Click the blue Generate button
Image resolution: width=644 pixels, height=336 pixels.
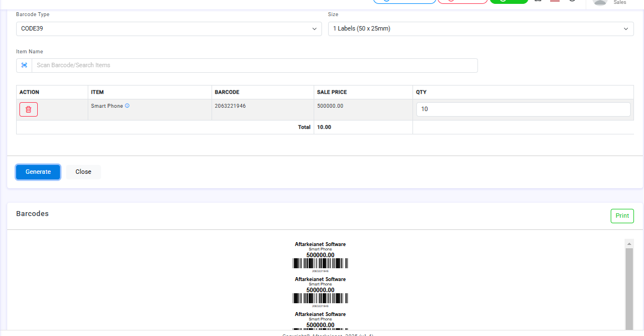click(38, 172)
